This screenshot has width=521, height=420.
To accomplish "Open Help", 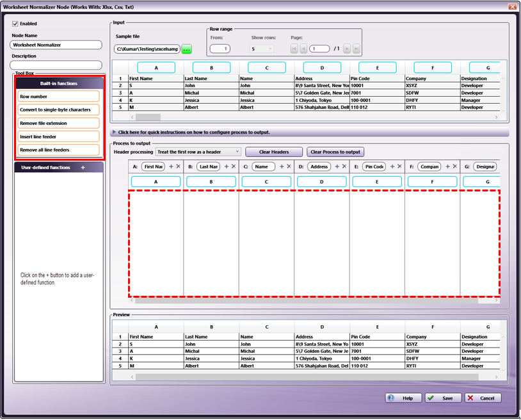I will pos(403,398).
